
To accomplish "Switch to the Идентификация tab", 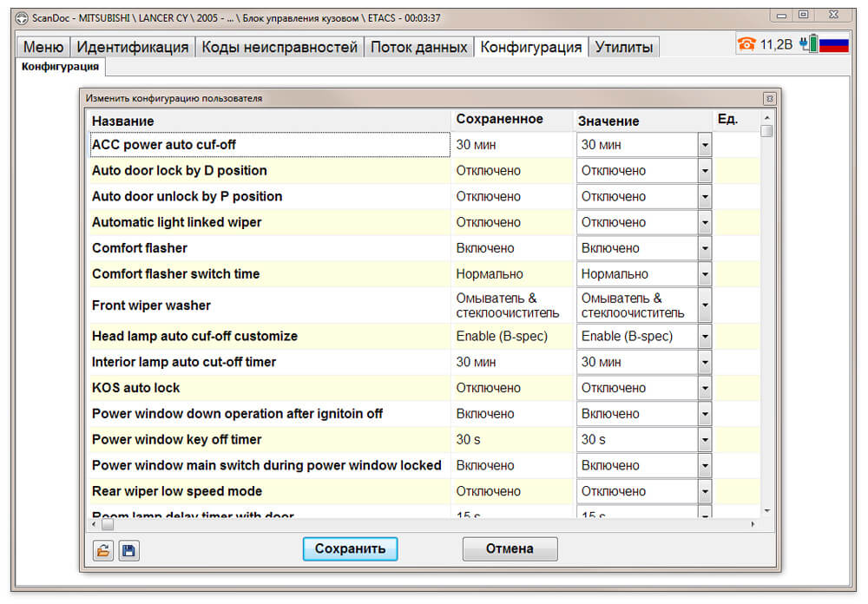I will point(133,47).
